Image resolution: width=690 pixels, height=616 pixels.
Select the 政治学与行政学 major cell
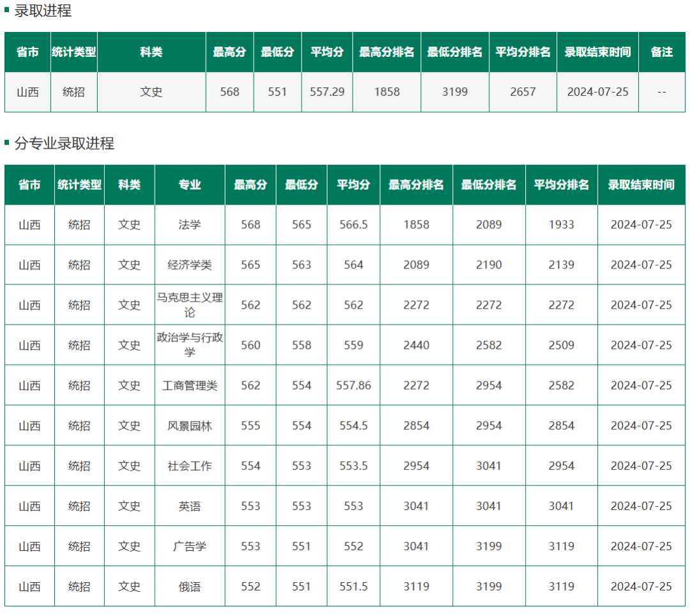(x=190, y=345)
